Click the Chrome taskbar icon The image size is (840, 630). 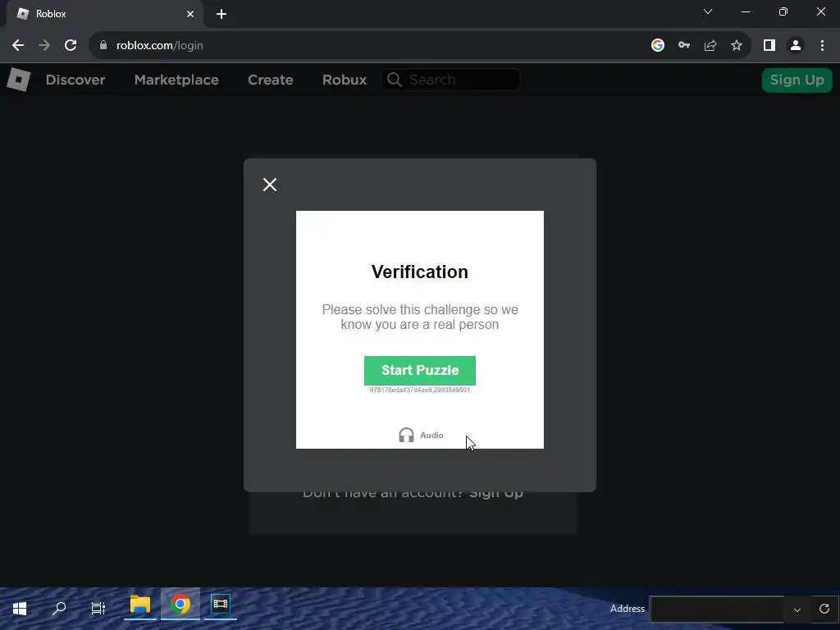pyautogui.click(x=180, y=605)
